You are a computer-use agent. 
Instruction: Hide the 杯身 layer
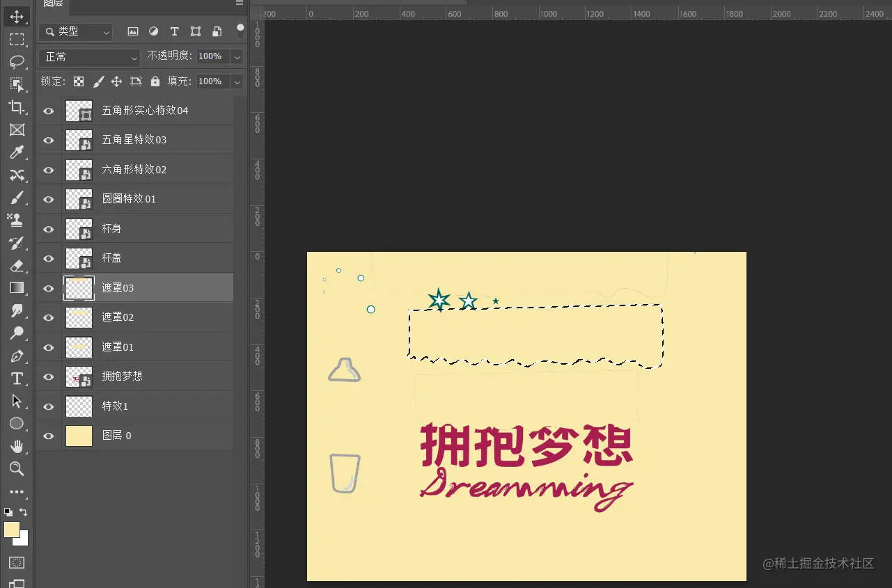click(x=48, y=228)
